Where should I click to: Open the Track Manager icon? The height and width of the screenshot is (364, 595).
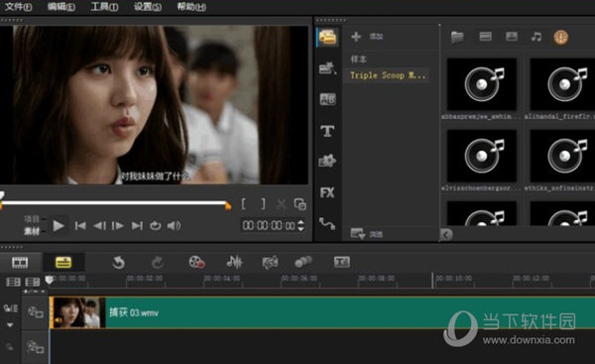pyautogui.click(x=33, y=282)
